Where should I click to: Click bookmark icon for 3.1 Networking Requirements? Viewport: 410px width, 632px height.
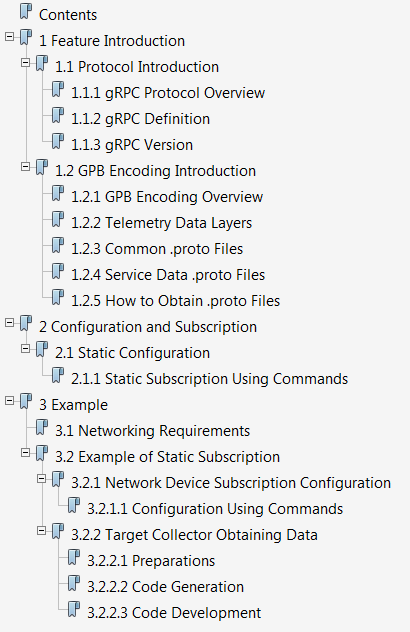pyautogui.click(x=42, y=428)
